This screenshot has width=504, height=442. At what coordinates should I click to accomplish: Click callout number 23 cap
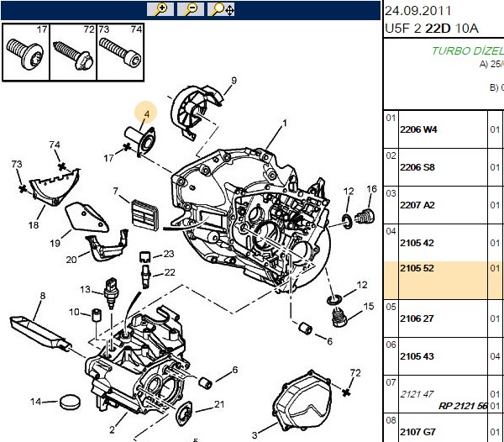169,254
